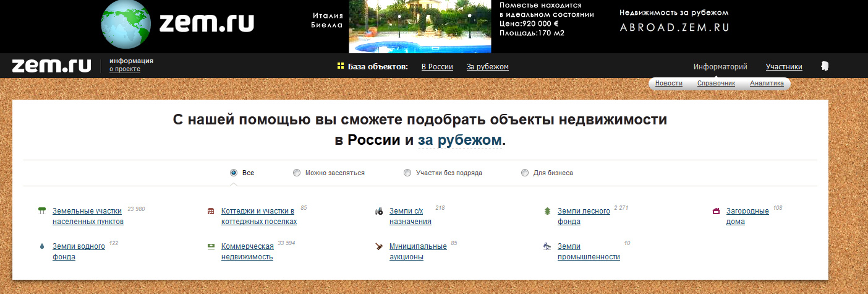Image resolution: width=868 pixels, height=294 pixels.
Task: Follow the за рубежом link in the headline
Action: coord(460,141)
